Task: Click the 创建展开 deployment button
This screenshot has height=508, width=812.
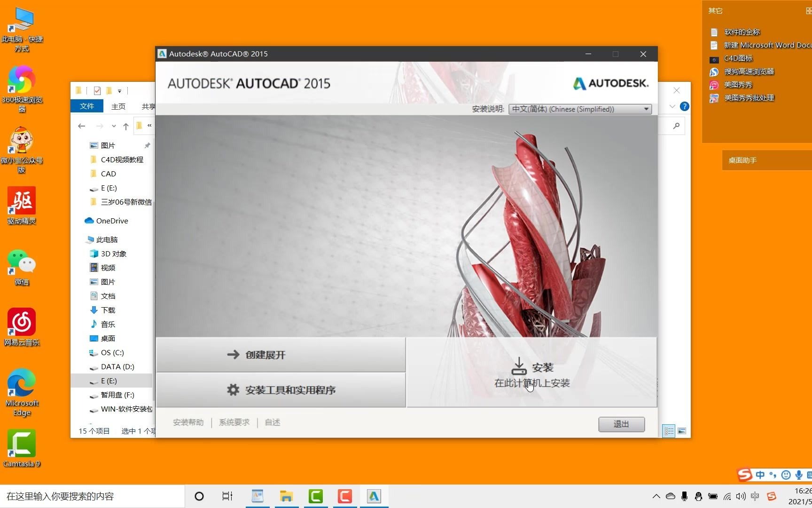Action: click(x=281, y=355)
